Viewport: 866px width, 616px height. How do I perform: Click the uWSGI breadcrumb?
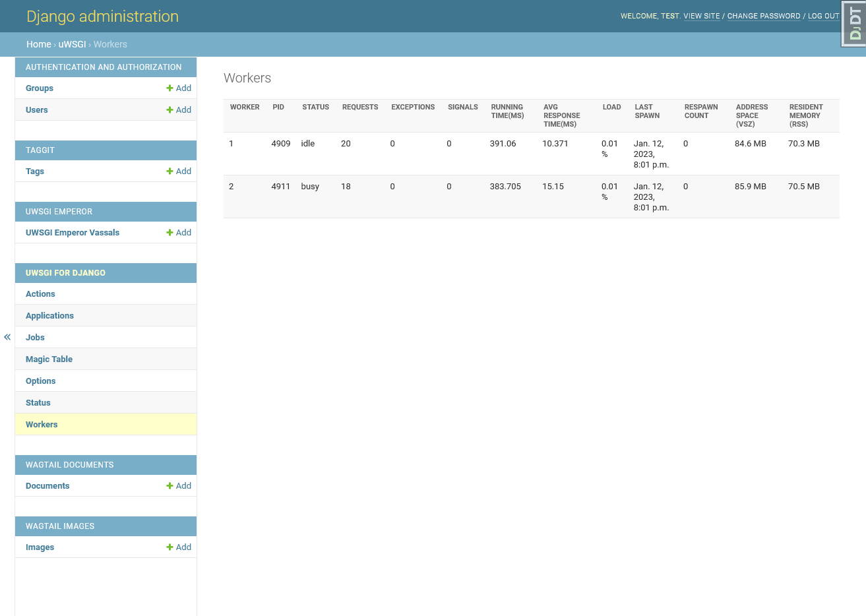73,44
